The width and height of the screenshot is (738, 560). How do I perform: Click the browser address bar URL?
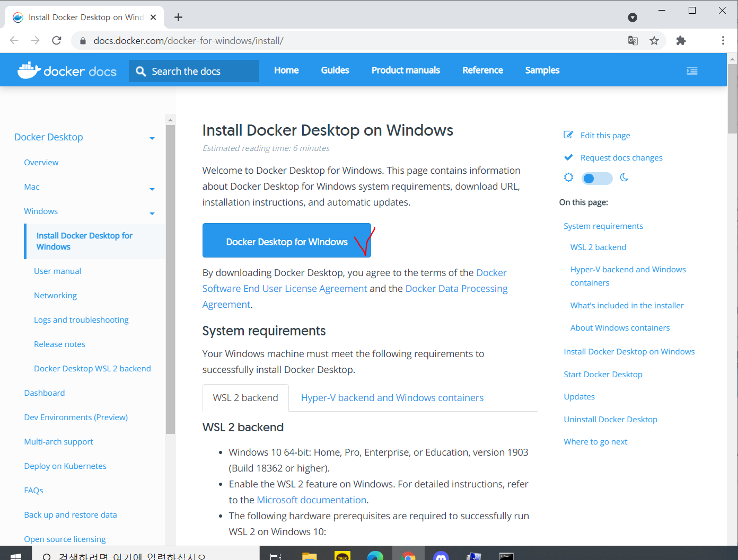click(188, 41)
